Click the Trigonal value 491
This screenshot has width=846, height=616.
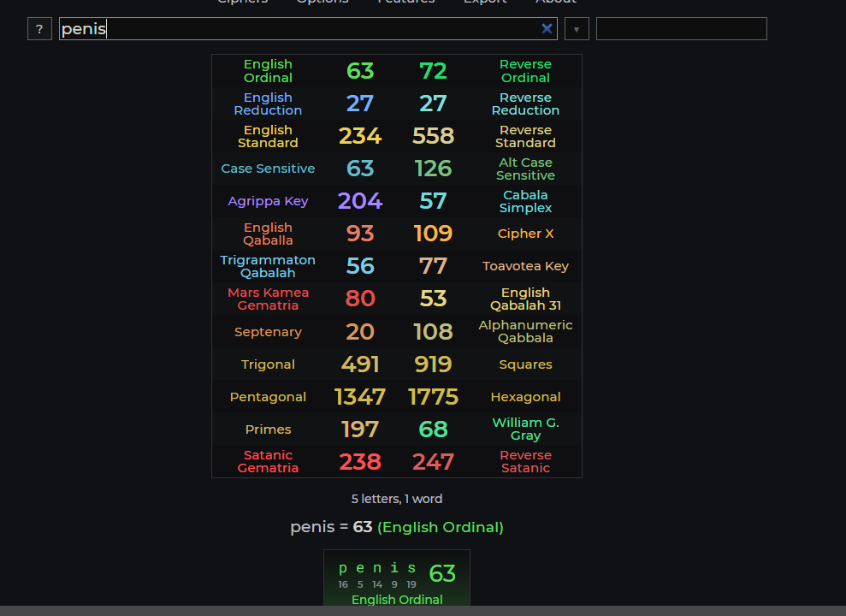click(360, 364)
